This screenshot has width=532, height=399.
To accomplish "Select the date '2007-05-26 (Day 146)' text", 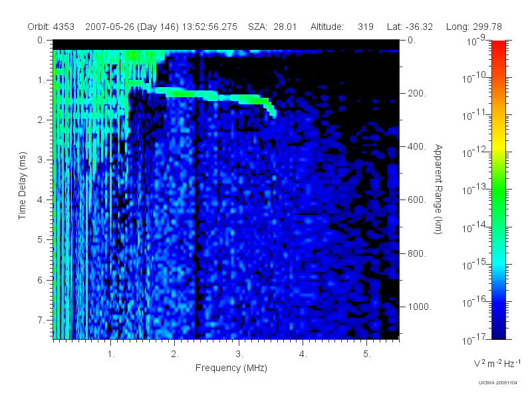I will point(132,27).
